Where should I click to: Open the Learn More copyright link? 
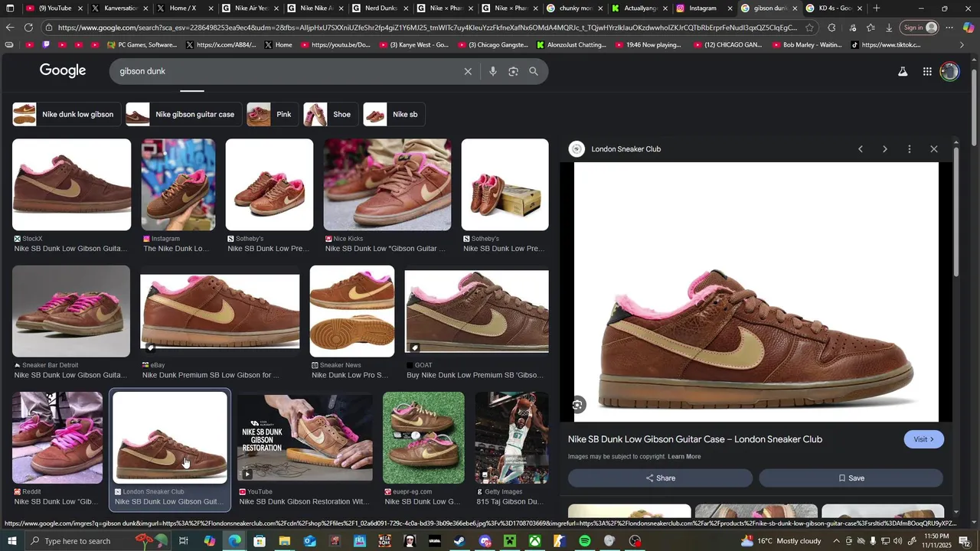point(684,457)
